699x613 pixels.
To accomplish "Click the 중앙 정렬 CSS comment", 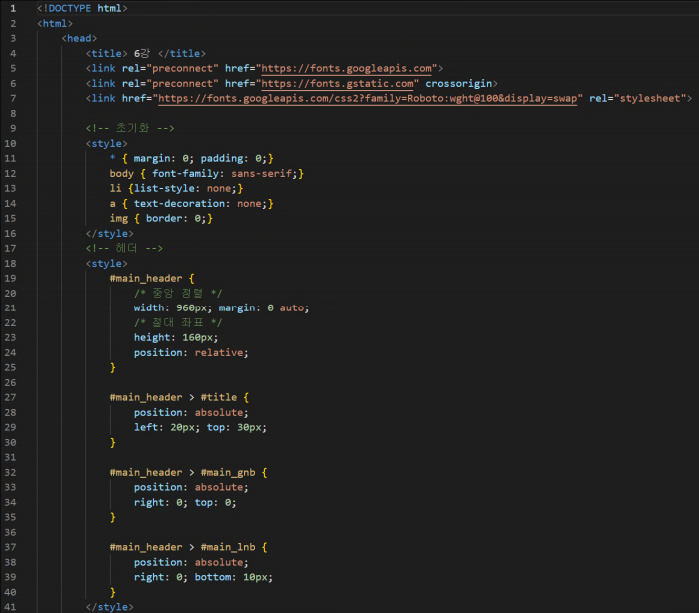I will [177, 293].
